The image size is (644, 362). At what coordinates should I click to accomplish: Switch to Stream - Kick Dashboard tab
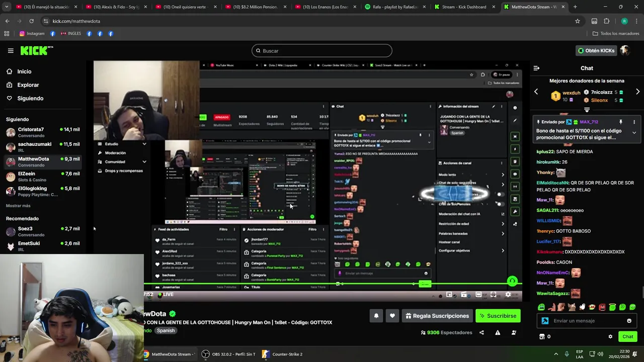tap(464, 7)
